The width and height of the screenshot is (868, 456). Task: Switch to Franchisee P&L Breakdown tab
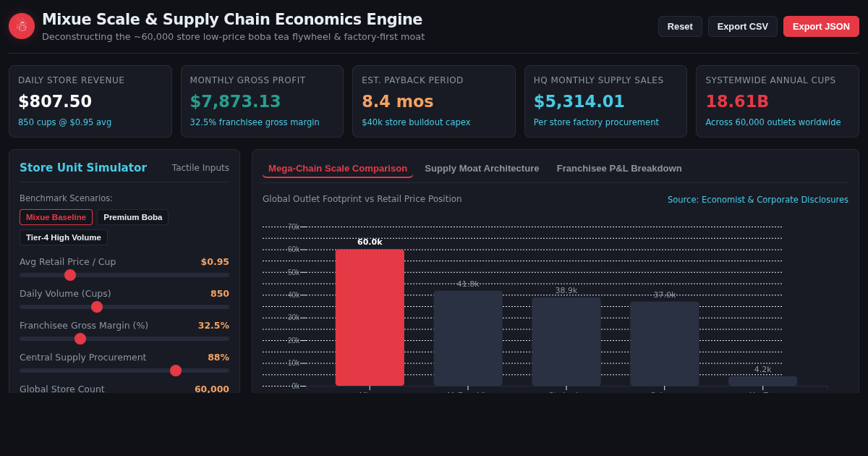(x=619, y=169)
